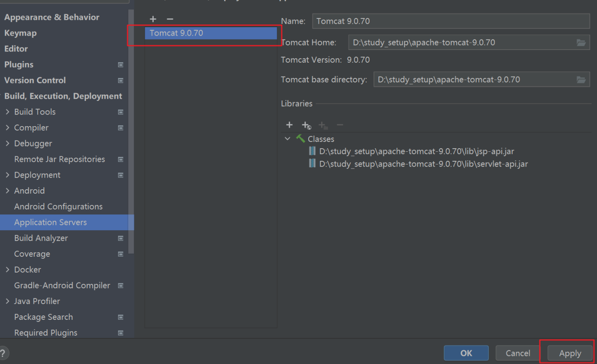The height and width of the screenshot is (364, 597).
Task: Browse folder for Tomcat Home path
Action: tap(581, 42)
